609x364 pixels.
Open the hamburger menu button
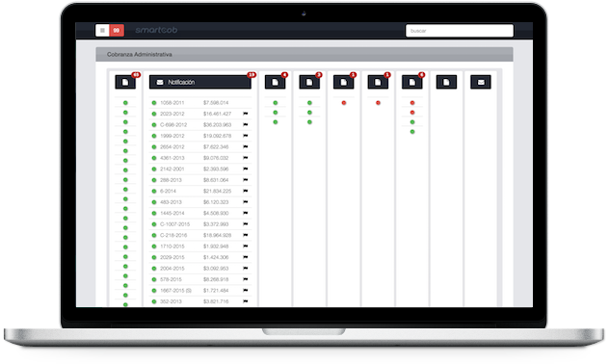point(102,30)
